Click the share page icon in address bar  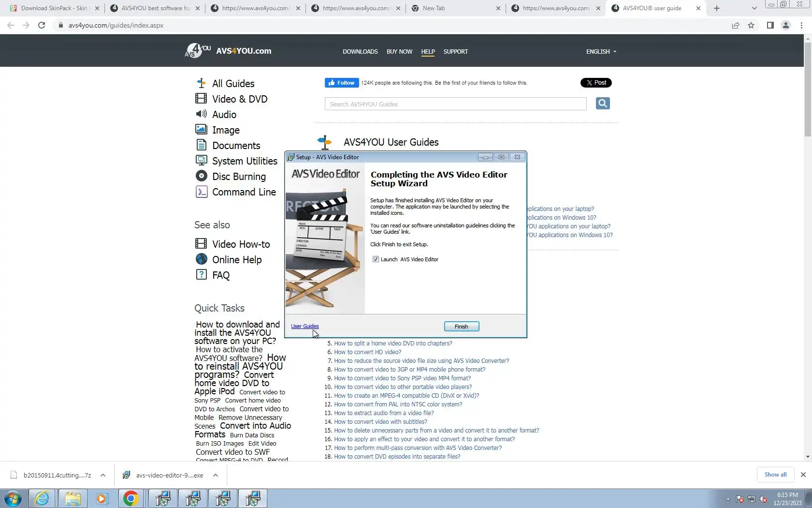(736, 25)
